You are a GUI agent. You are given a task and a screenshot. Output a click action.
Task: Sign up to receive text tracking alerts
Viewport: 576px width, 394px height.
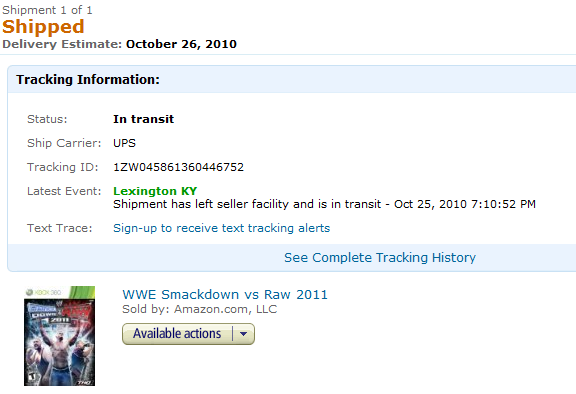222,228
